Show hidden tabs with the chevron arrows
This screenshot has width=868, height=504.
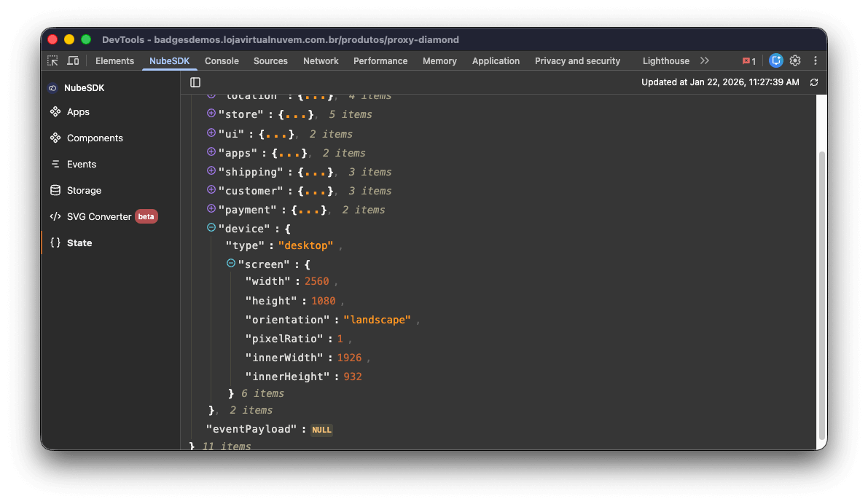pyautogui.click(x=704, y=60)
